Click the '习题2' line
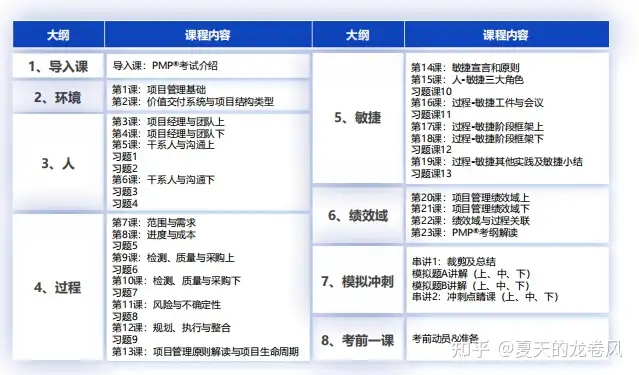The width and height of the screenshot is (639, 375). 125,168
